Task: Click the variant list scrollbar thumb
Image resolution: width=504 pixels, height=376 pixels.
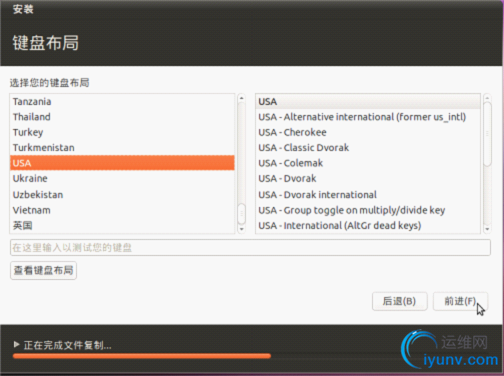Action: click(487, 134)
